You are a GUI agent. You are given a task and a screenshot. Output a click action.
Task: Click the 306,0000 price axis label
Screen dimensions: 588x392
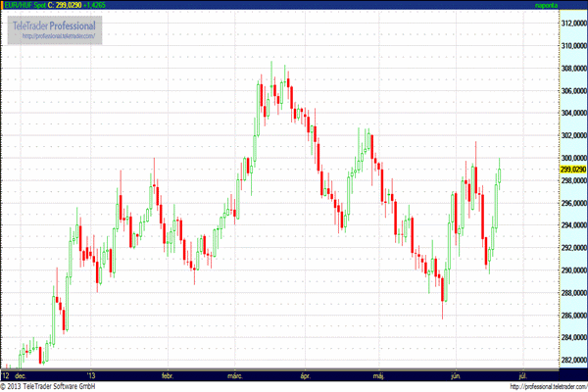tap(562, 91)
